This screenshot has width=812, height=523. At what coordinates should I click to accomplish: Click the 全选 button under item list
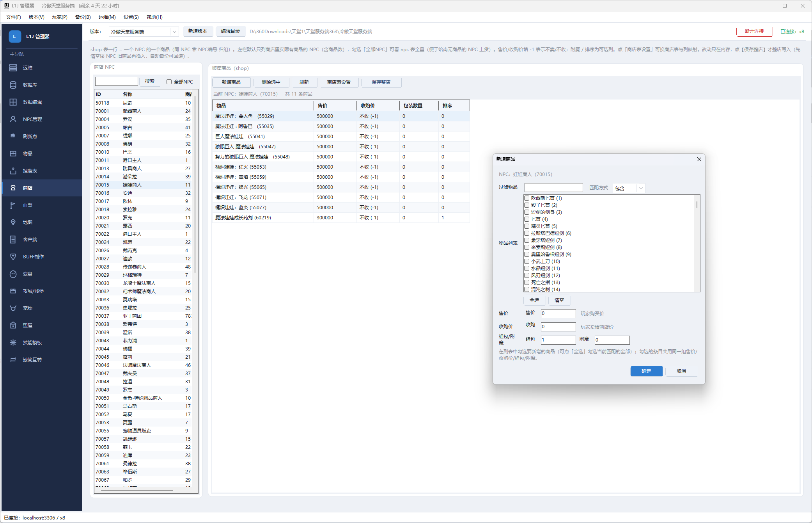click(x=534, y=300)
